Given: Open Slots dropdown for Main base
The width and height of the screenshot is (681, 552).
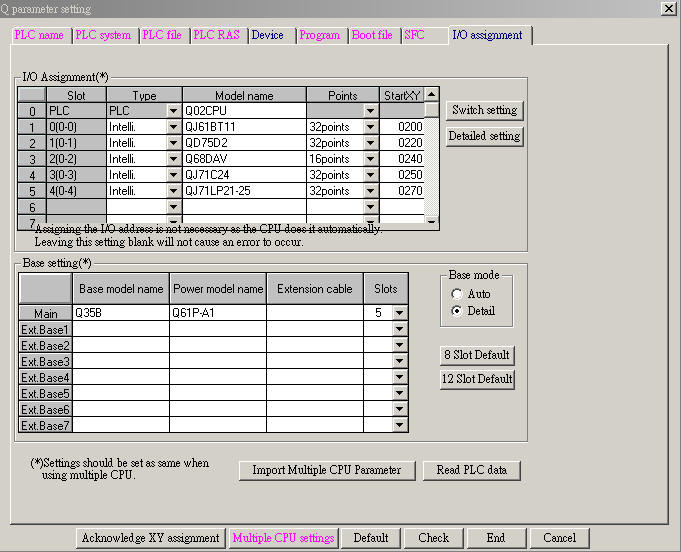Looking at the screenshot, I should click(400, 313).
